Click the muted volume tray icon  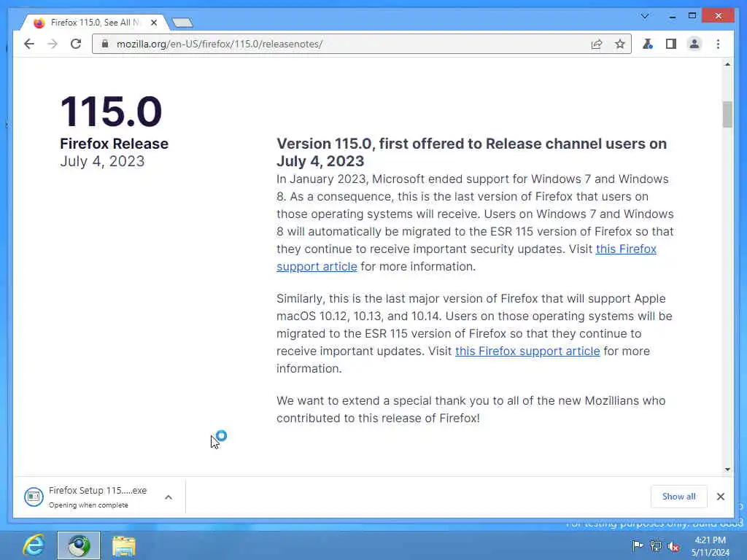[673, 546]
